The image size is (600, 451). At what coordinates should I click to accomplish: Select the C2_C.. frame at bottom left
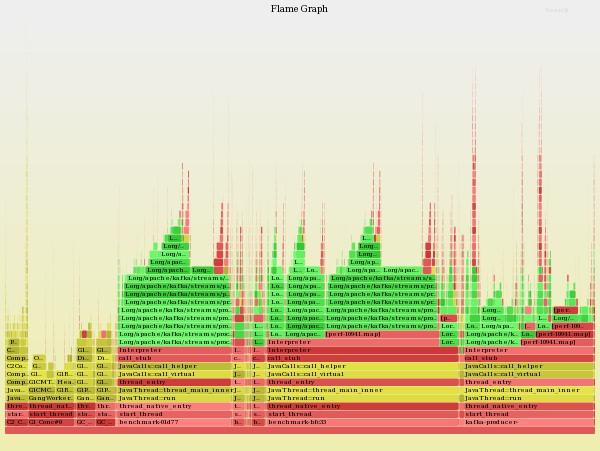pos(16,422)
